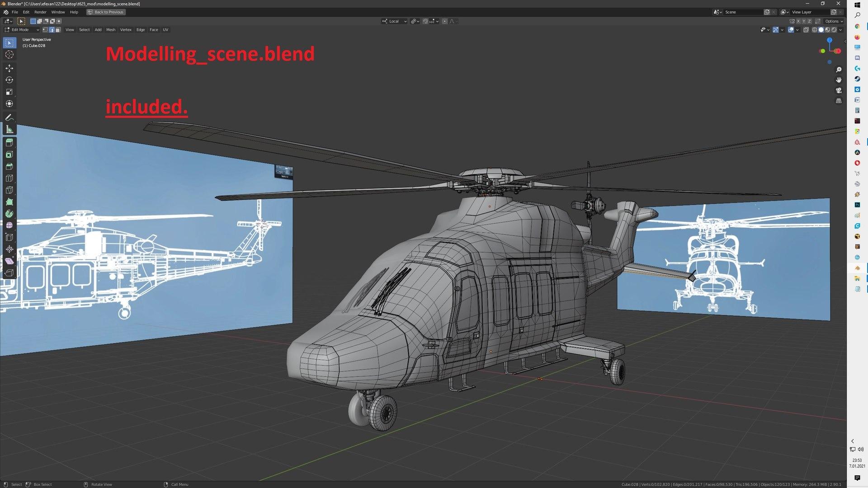Screen dimensions: 868x488
Task: Open the Local transform orientation dropdown
Action: pyautogui.click(x=395, y=21)
